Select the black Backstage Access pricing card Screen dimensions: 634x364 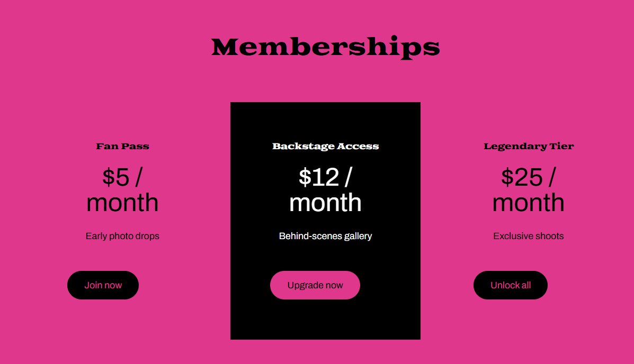coord(326,221)
